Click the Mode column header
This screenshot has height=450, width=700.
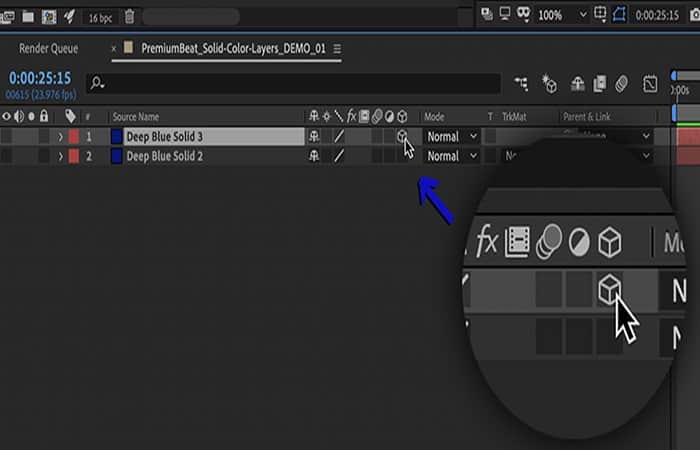pyautogui.click(x=434, y=117)
